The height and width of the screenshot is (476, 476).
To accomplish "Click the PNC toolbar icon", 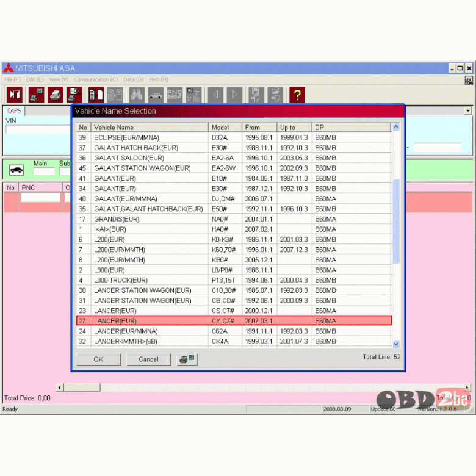I will pos(175,95).
